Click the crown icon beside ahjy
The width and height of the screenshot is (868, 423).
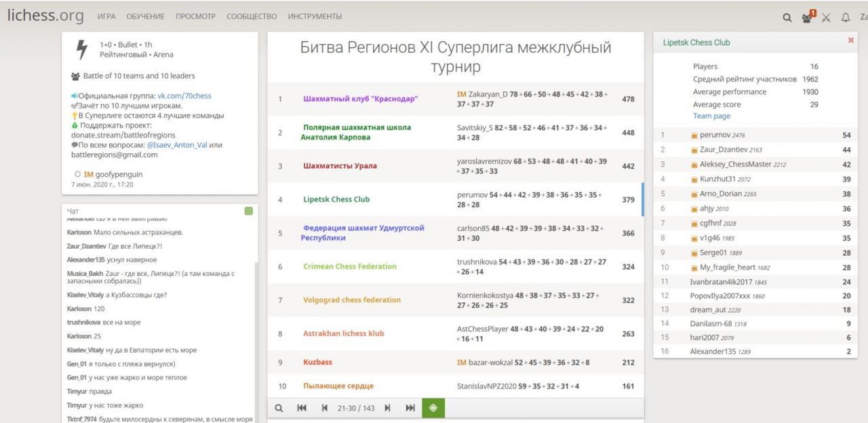point(694,209)
